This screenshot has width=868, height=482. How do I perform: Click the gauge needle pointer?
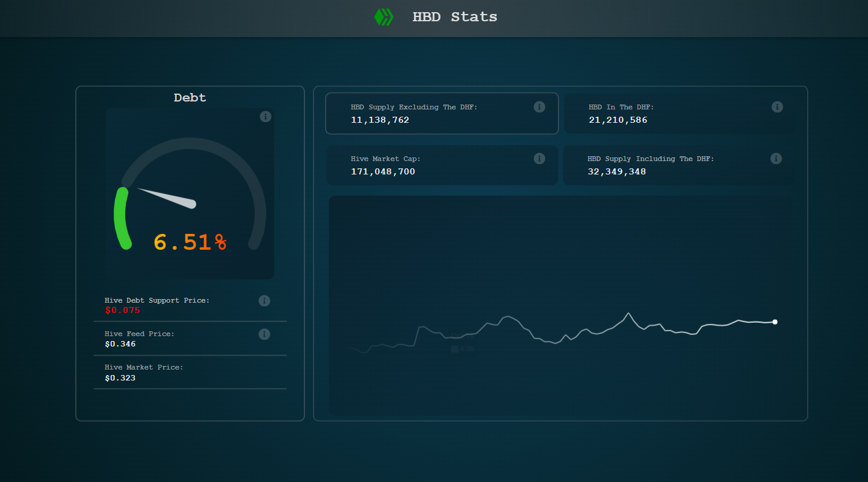(x=168, y=198)
